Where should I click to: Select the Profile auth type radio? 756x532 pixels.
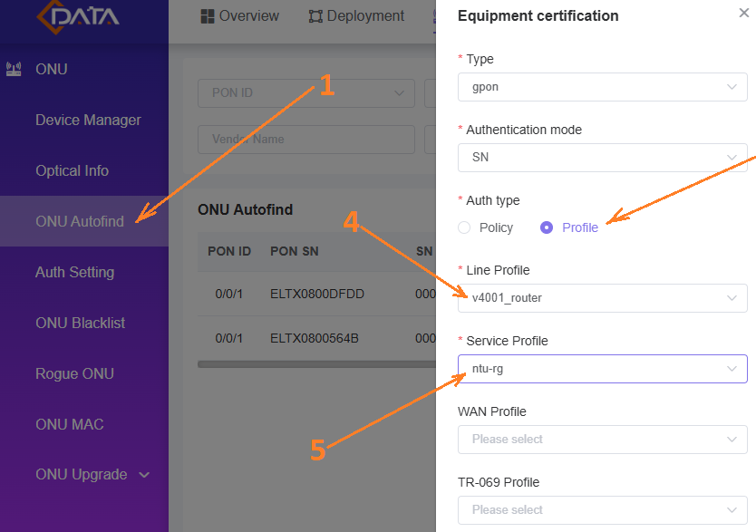[x=547, y=227]
